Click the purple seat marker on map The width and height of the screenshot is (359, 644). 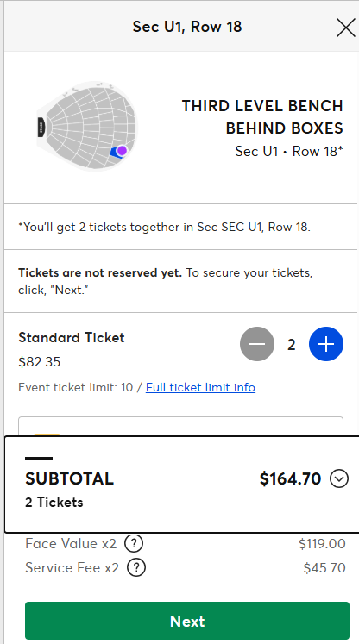pos(122,151)
